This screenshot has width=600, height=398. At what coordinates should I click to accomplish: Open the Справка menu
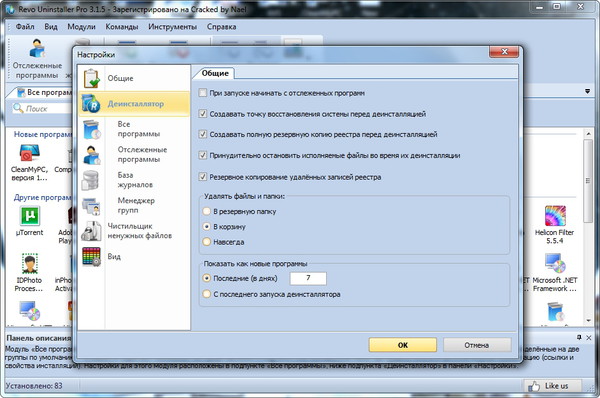(x=222, y=27)
